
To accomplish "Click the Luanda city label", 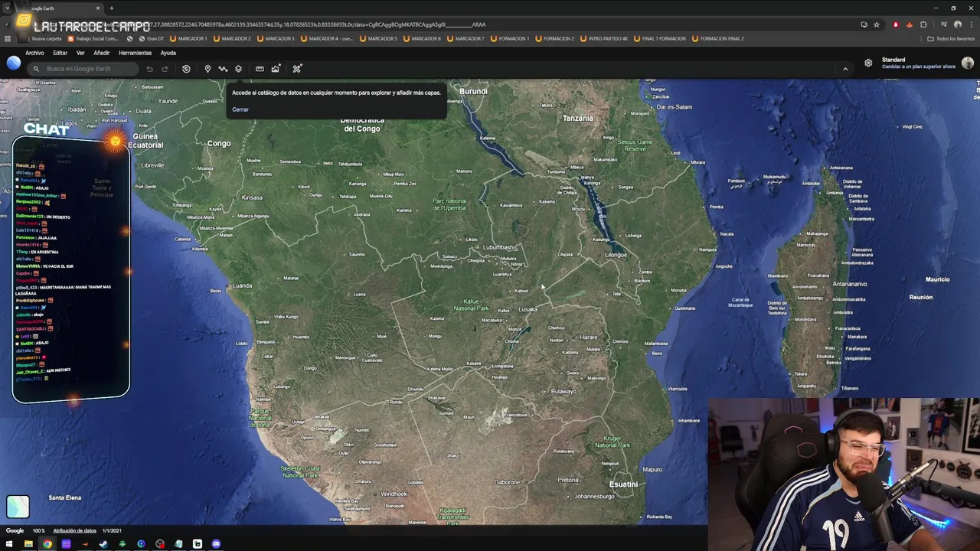I will 242,285.
